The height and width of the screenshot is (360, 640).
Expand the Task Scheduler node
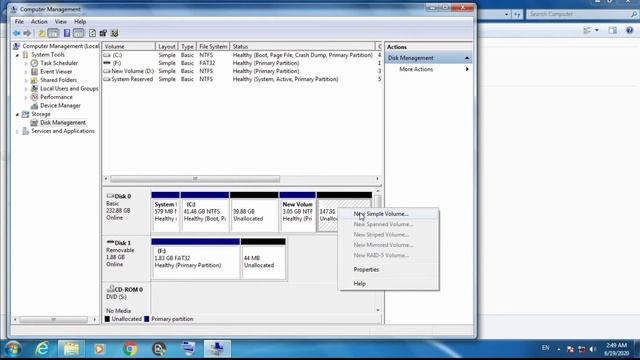click(26, 63)
